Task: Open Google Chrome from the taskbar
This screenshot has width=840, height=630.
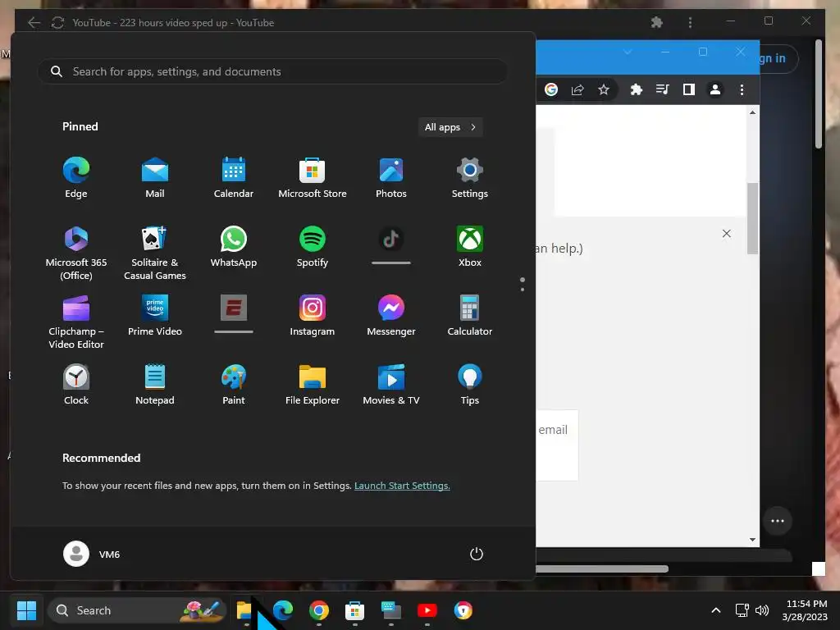Action: click(319, 610)
